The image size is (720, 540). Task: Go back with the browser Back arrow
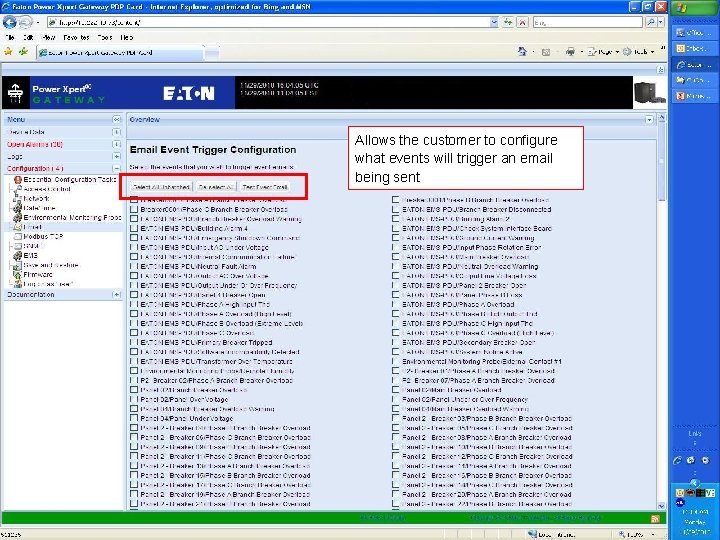click(10, 22)
